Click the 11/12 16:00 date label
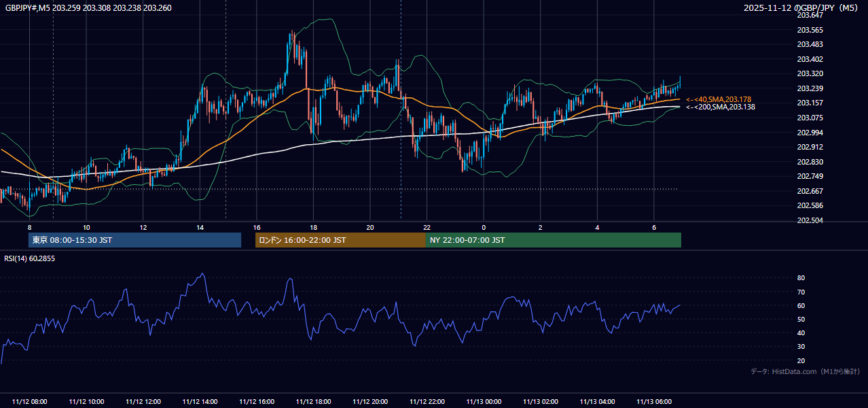This screenshot has width=868, height=408. [257, 402]
